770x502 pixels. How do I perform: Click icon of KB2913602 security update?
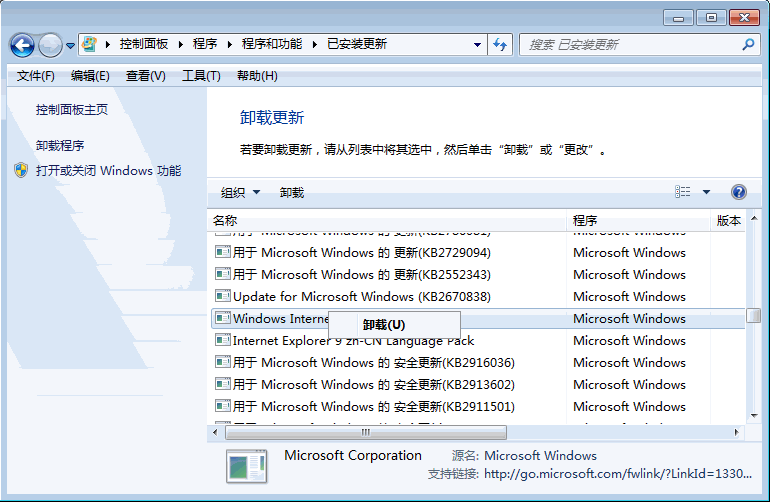223,384
